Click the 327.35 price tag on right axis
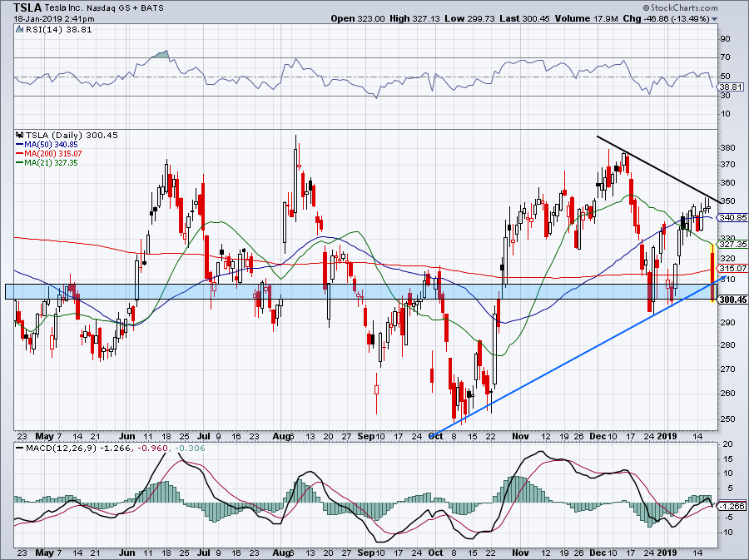This screenshot has height=560, width=749. [x=732, y=244]
